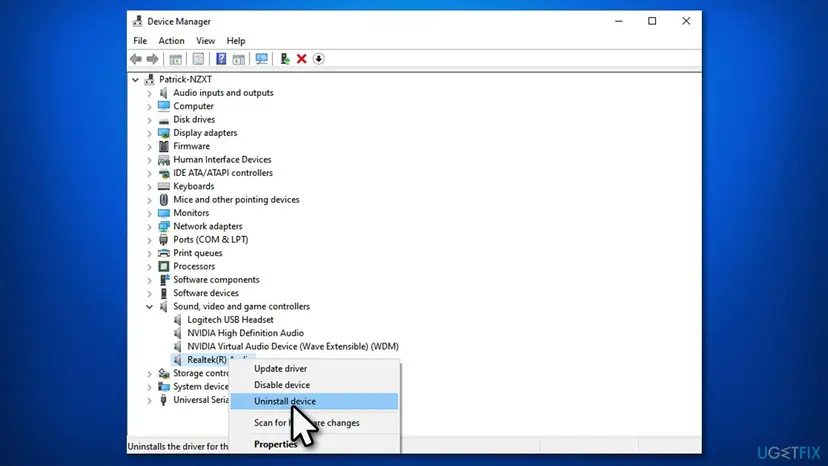Click the Print queues label

pyautogui.click(x=197, y=253)
